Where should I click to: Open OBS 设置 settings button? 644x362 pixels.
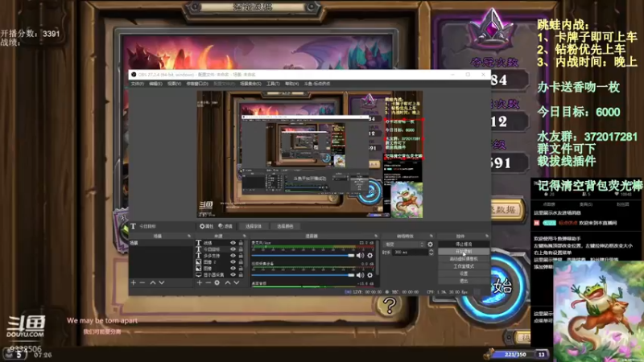coord(464,274)
